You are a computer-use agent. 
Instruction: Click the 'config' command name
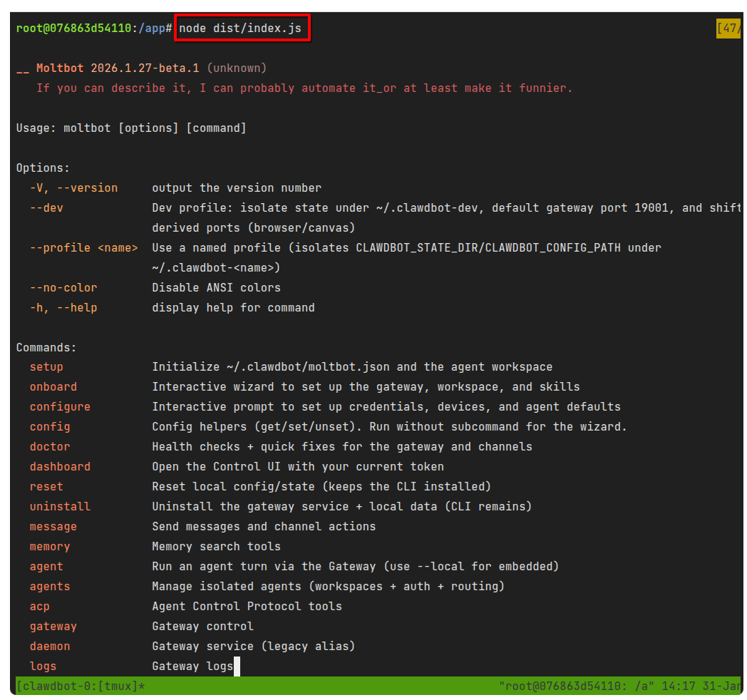(50, 427)
